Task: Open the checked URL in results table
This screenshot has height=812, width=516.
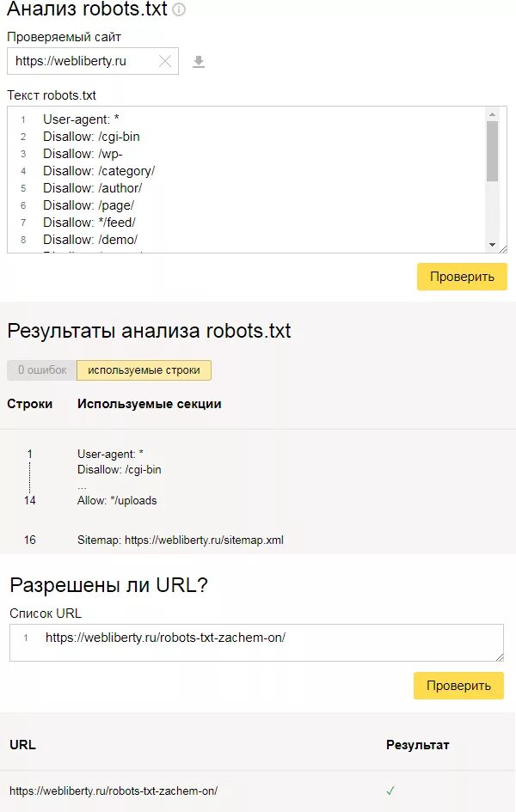Action: pos(114,791)
